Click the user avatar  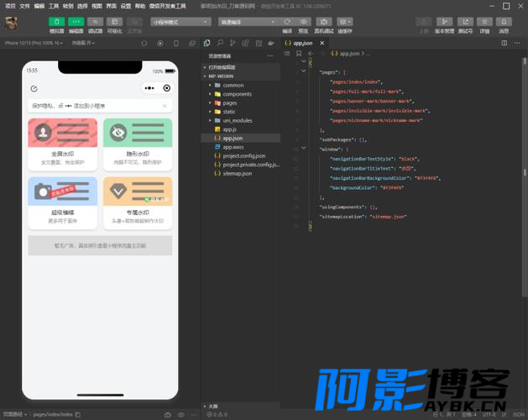click(x=11, y=24)
